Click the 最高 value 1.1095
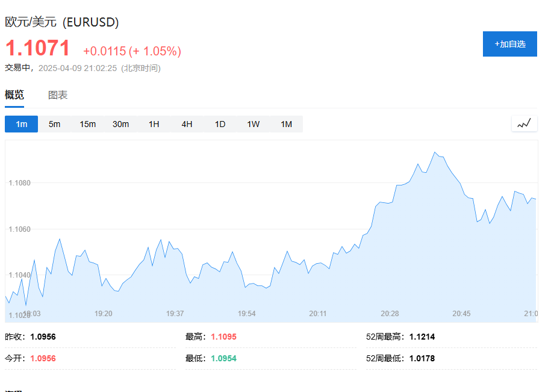The image size is (554, 392). coord(223,337)
